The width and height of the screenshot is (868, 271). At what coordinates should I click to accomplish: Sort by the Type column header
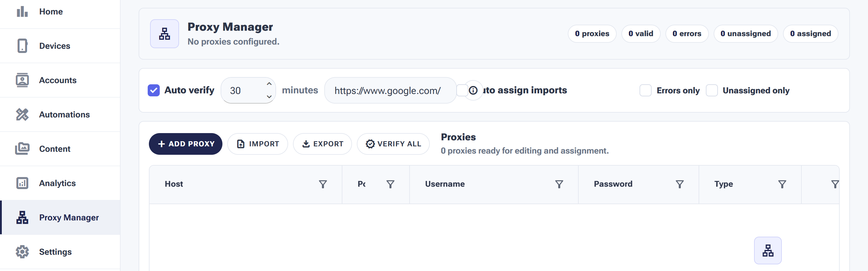click(723, 184)
